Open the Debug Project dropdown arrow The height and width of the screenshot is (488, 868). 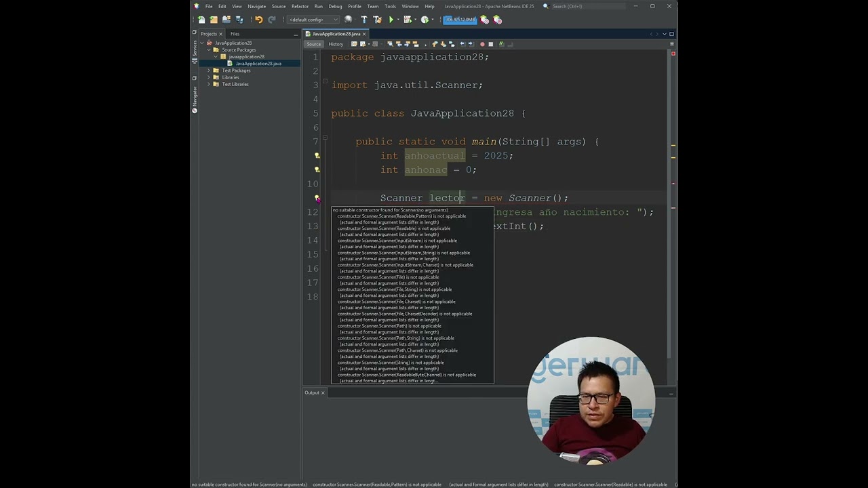(415, 20)
